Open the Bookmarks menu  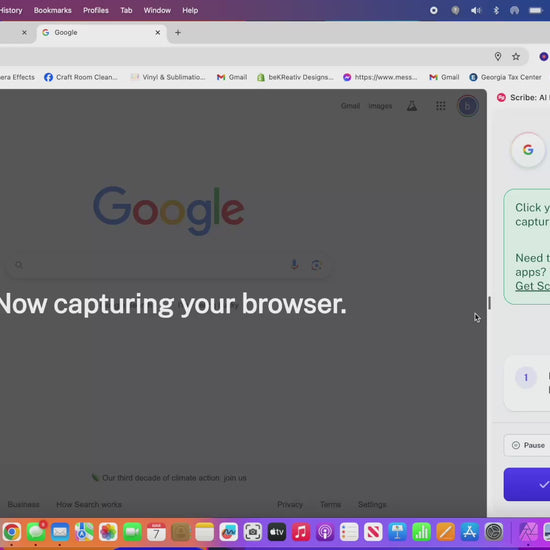point(53,11)
